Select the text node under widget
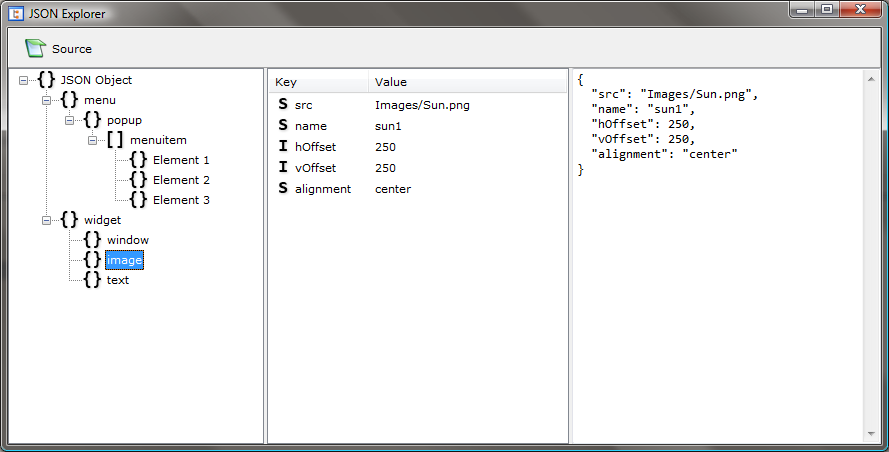 pyautogui.click(x=118, y=280)
